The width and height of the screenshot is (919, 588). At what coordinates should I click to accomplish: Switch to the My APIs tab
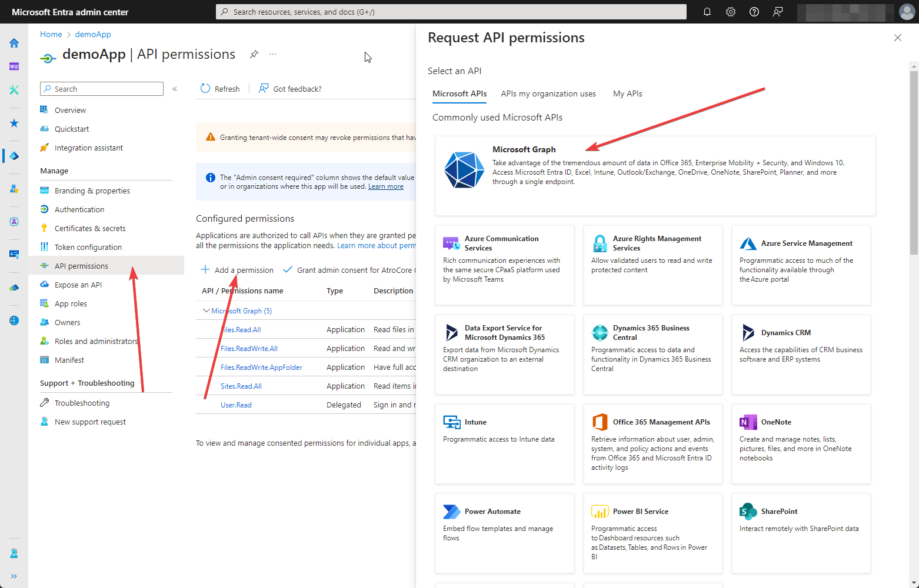click(627, 93)
